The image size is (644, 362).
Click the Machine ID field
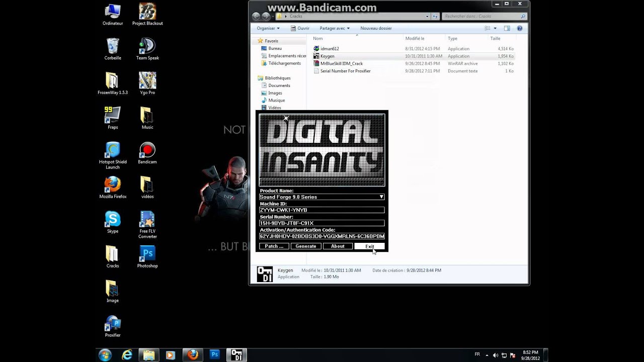coord(321,210)
